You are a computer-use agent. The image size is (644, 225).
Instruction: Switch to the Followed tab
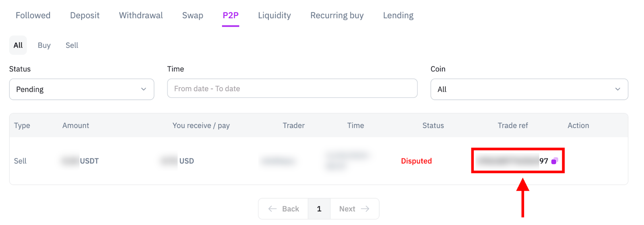pos(33,15)
